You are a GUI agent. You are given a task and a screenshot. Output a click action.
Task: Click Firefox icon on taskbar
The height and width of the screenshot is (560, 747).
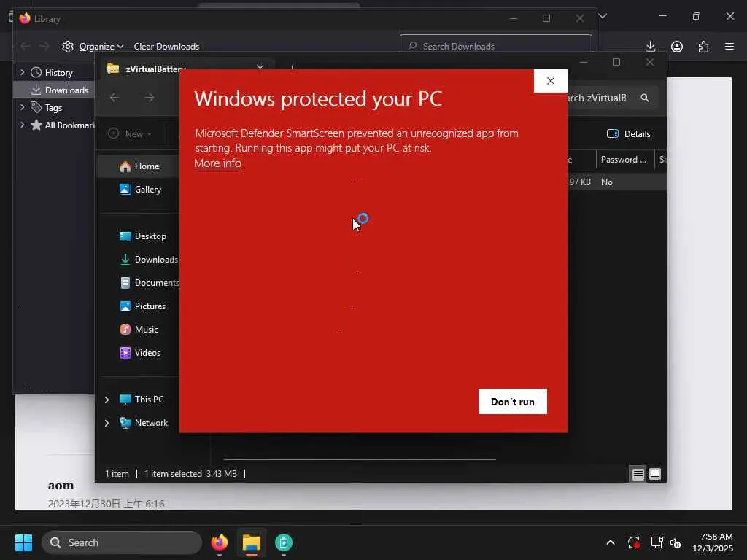[220, 542]
